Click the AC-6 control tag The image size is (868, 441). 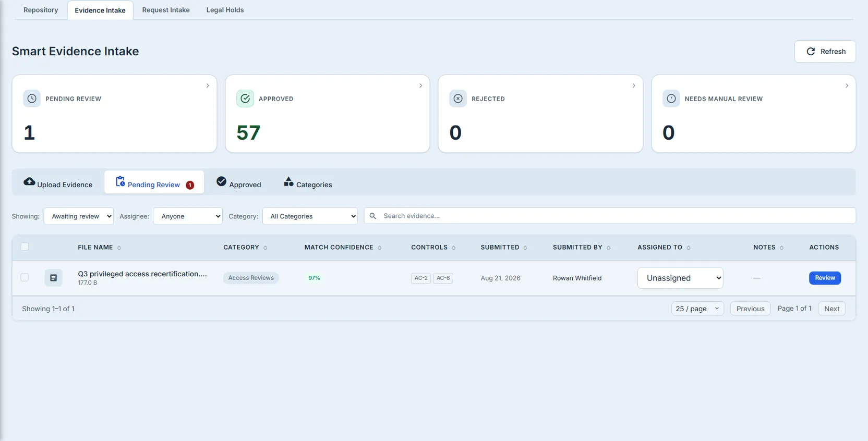point(443,278)
